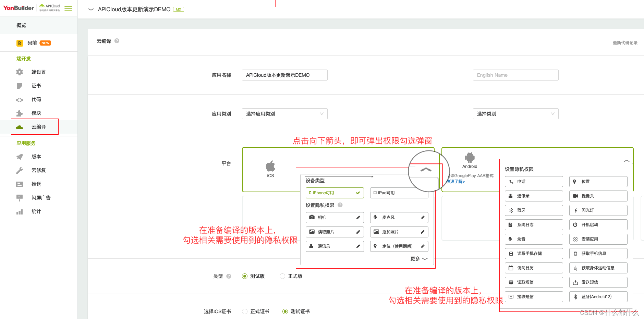This screenshot has height=319, width=644.
Task: Select the Android platform robot icon
Action: [470, 157]
